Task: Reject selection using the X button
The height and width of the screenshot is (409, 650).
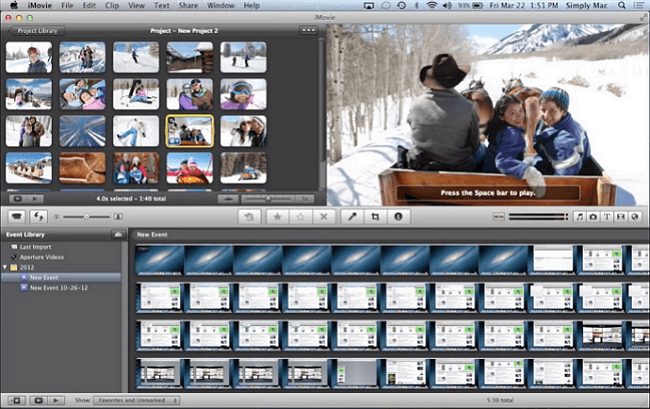Action: [324, 217]
